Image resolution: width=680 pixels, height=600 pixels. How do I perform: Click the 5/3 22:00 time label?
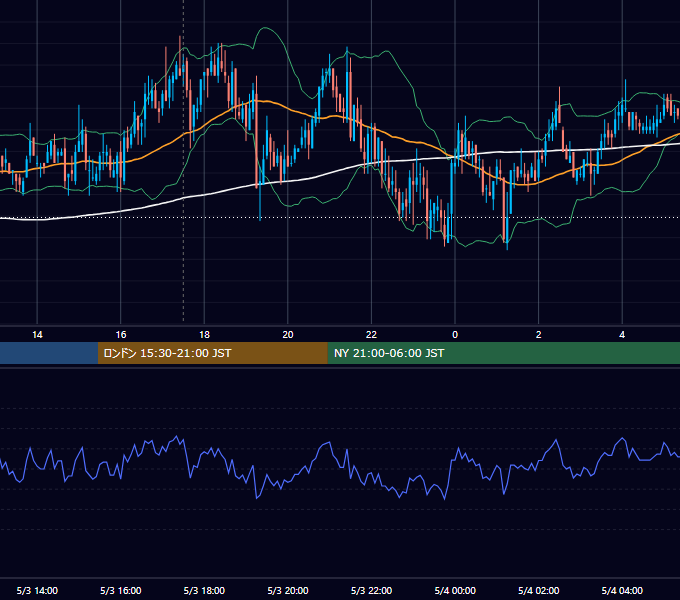point(371,590)
